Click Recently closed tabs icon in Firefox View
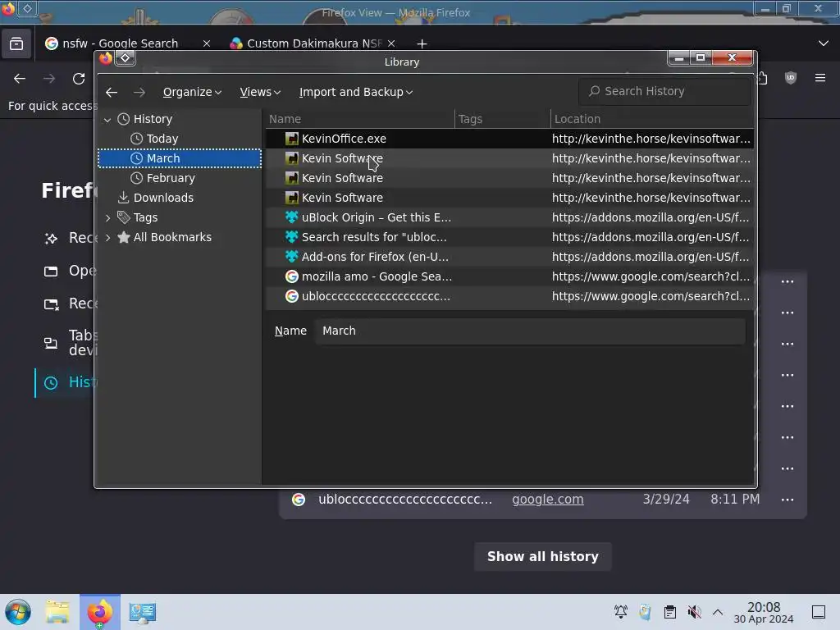840x630 pixels. click(x=51, y=304)
